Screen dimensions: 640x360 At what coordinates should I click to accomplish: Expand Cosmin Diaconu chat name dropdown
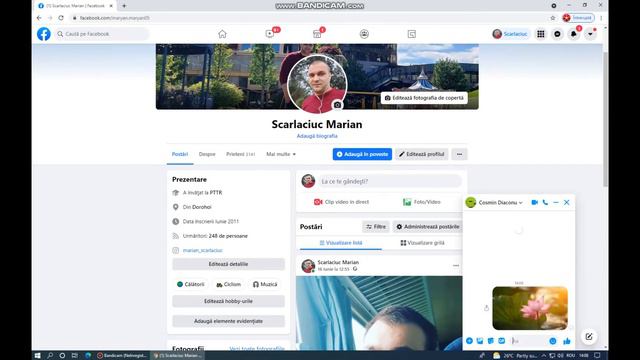coord(500,202)
